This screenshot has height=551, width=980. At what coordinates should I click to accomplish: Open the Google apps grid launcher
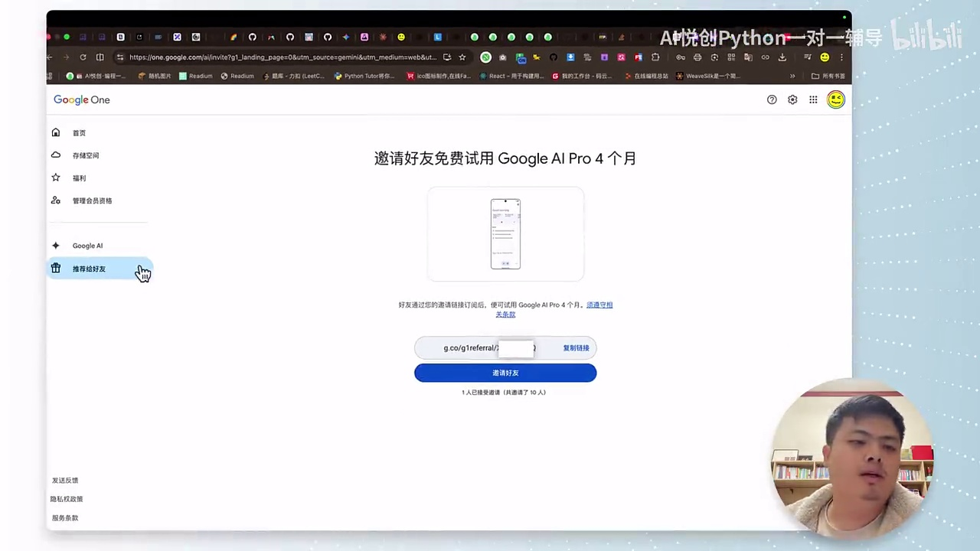click(813, 99)
